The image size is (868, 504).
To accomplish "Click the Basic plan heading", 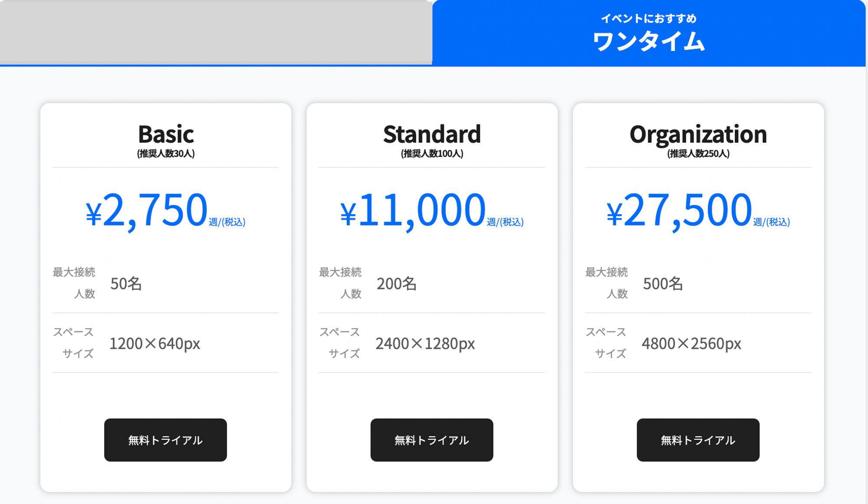I will [166, 134].
